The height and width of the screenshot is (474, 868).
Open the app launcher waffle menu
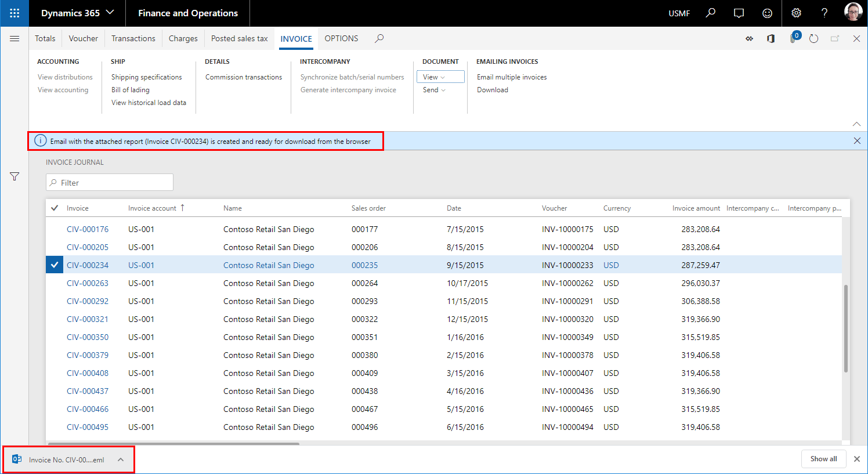(15, 13)
